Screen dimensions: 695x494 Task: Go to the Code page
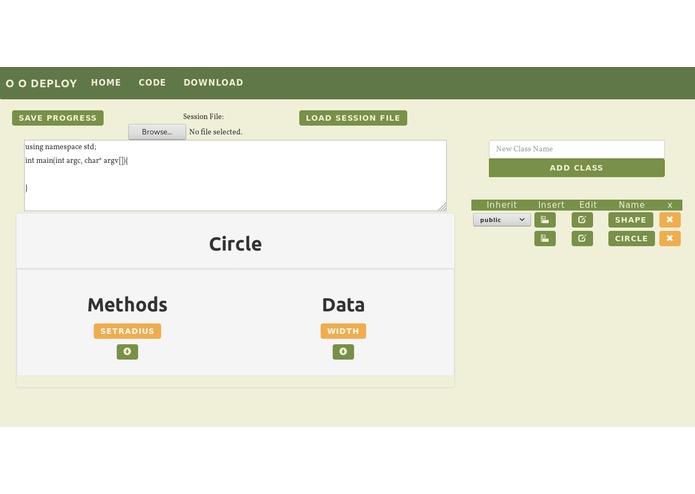152,82
